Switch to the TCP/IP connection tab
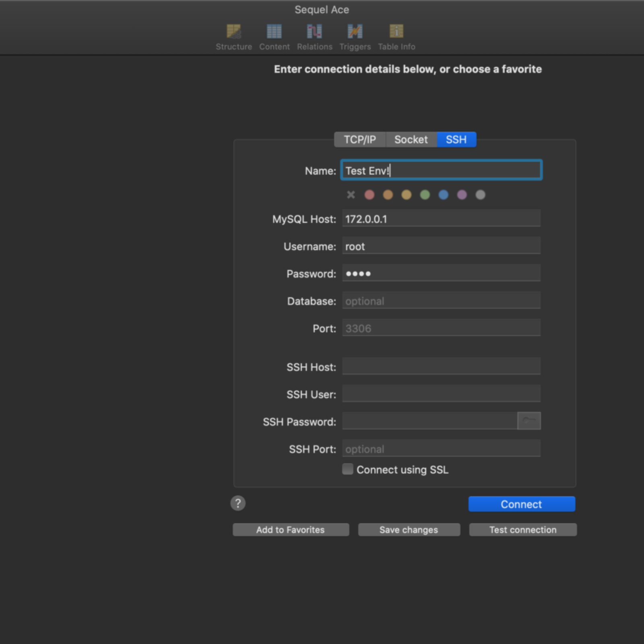Viewport: 644px width, 644px height. (360, 140)
